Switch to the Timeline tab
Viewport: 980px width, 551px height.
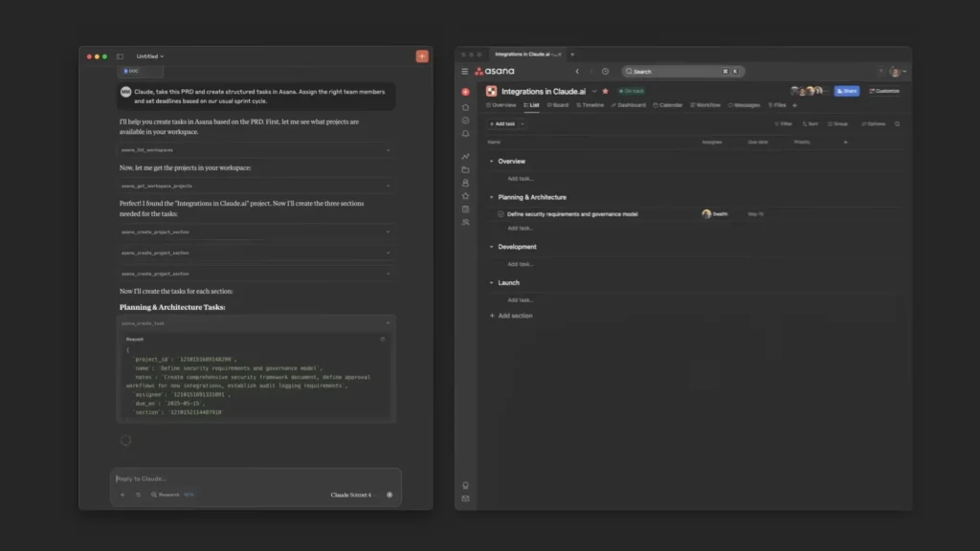tap(590, 105)
